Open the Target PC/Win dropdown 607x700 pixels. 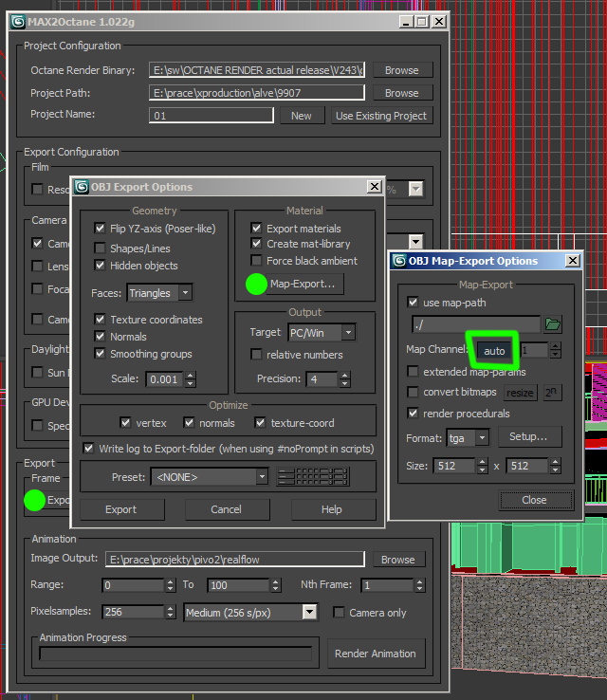click(x=348, y=333)
